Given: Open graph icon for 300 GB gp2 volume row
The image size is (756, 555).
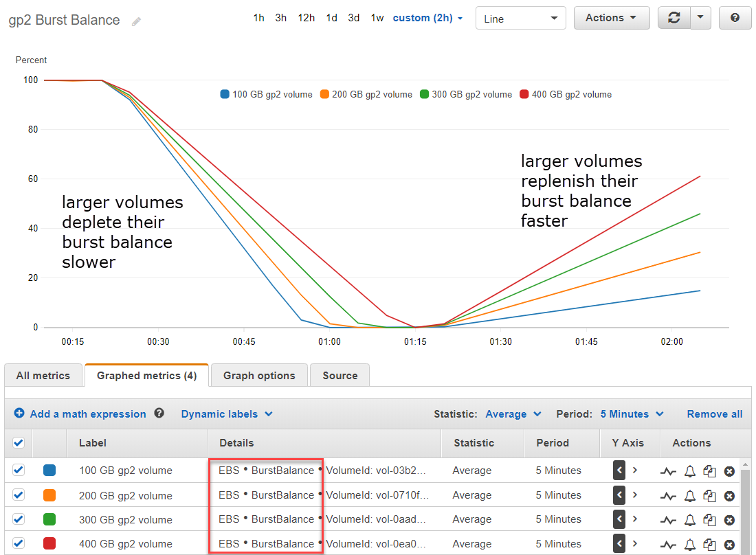Looking at the screenshot, I should pyautogui.click(x=668, y=520).
